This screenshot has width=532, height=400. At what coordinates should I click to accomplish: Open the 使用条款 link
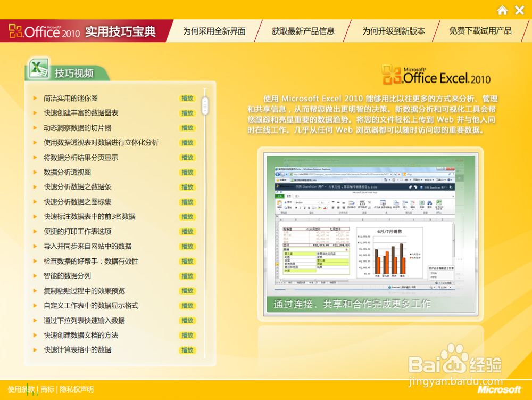[x=21, y=389]
